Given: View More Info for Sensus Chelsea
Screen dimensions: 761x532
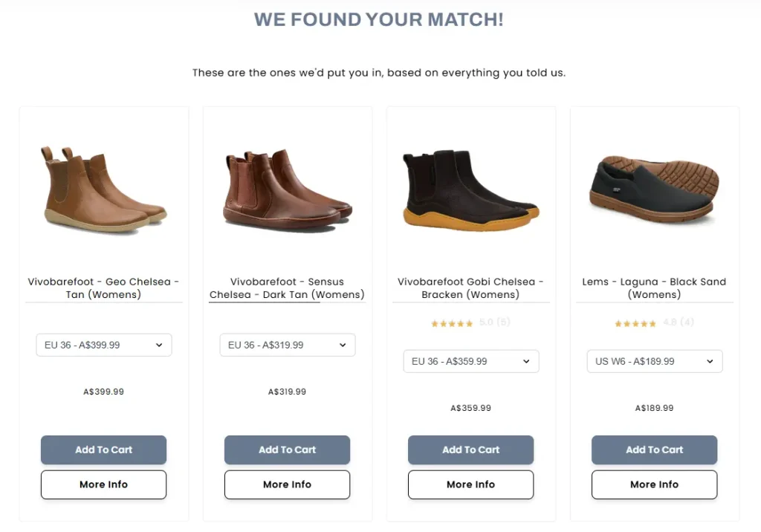Looking at the screenshot, I should pyautogui.click(x=288, y=484).
